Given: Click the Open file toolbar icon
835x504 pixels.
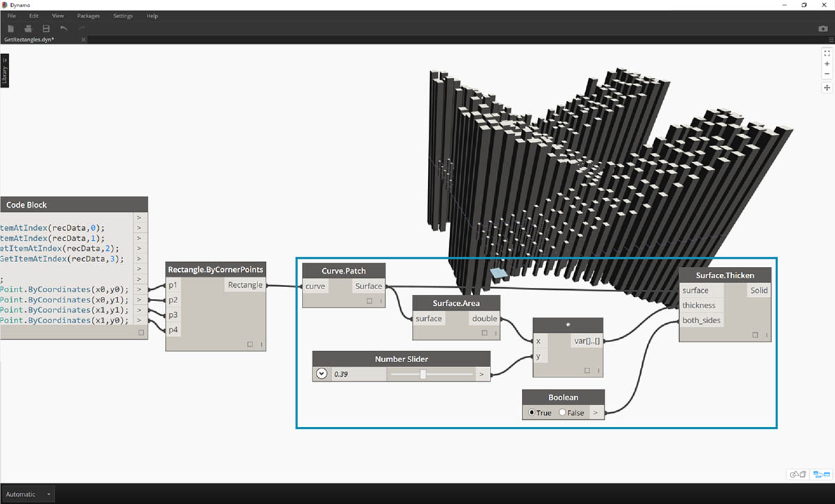Looking at the screenshot, I should point(29,29).
